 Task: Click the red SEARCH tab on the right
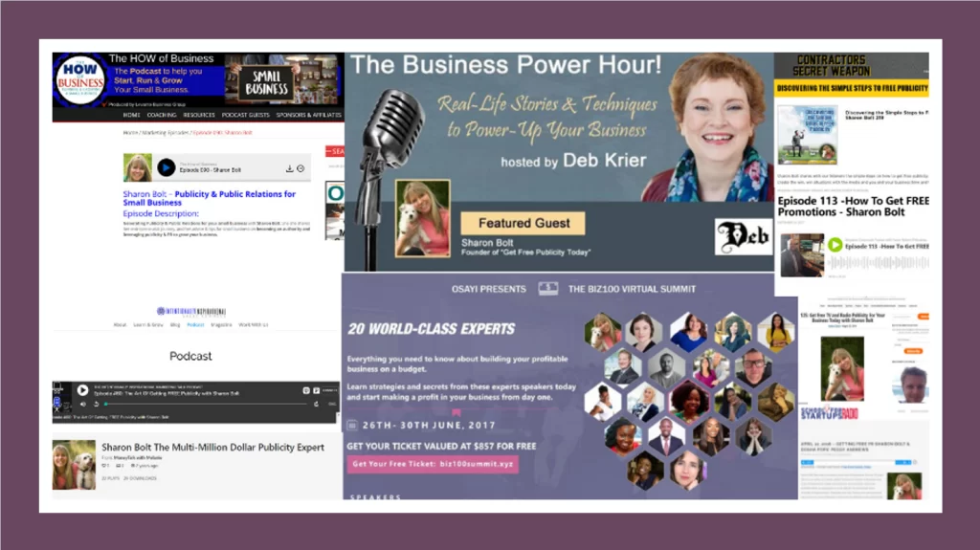click(335, 151)
